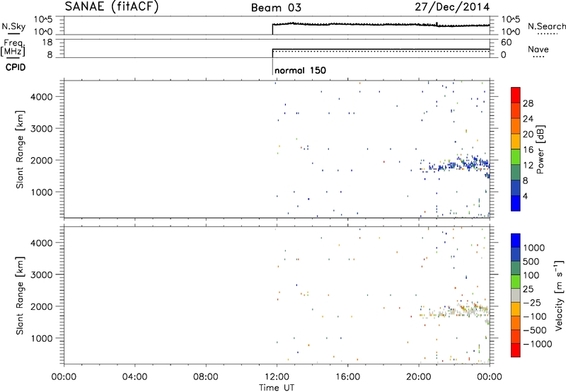Click the 'N.Search' legend label
566x392 pixels.
546,26
